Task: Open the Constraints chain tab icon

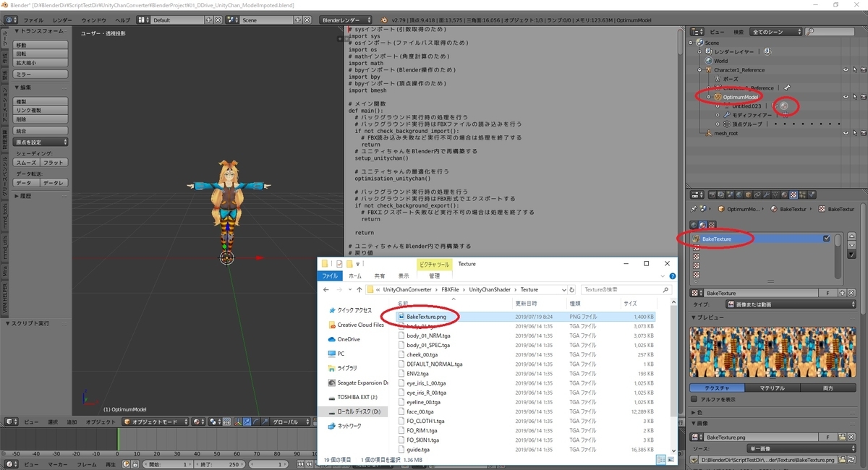Action: pos(757,195)
